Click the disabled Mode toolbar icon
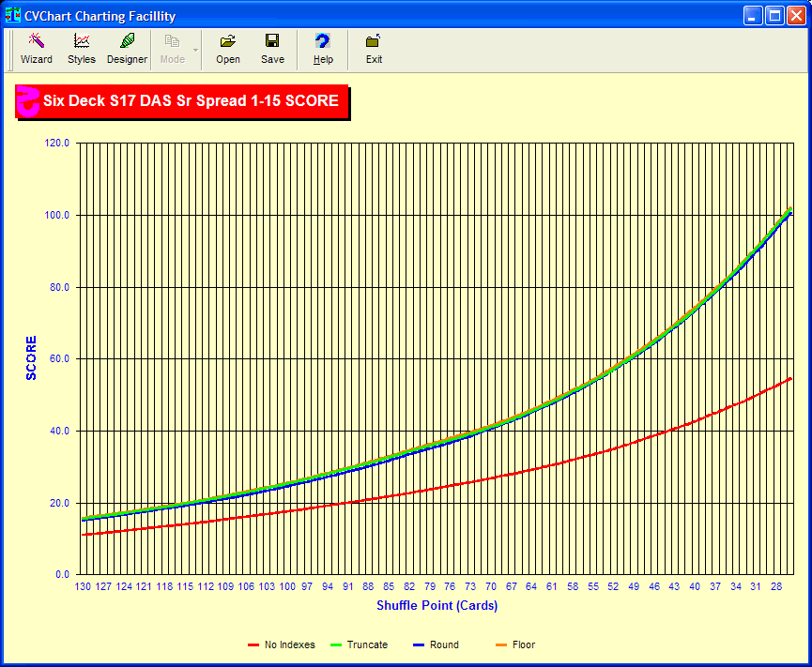The height and width of the screenshot is (667, 812). point(173,49)
